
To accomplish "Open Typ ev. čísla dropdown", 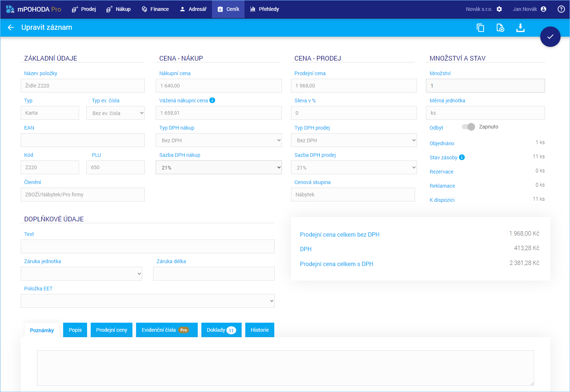I will (x=115, y=113).
